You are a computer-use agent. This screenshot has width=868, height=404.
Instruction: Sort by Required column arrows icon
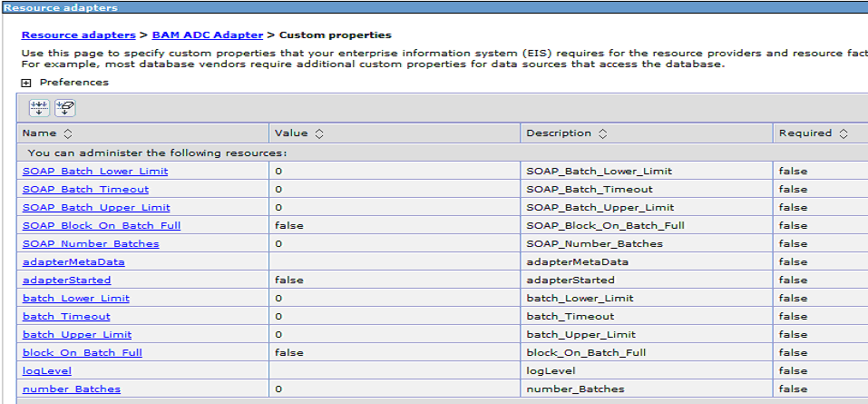click(844, 133)
